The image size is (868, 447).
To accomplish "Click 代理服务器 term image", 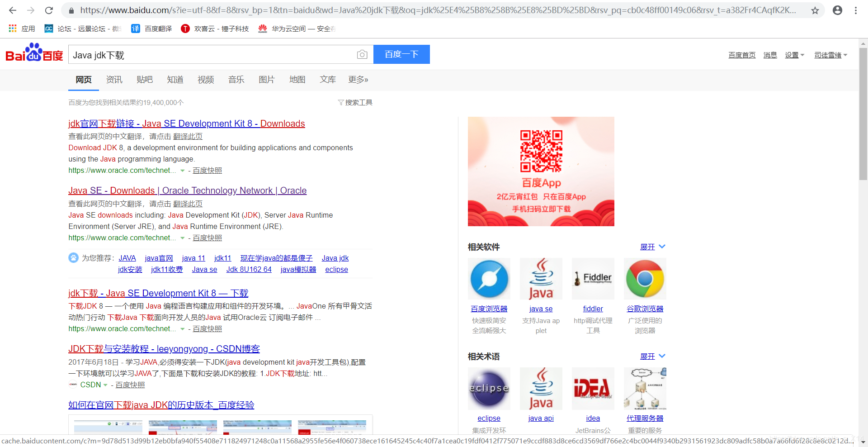I will (645, 388).
